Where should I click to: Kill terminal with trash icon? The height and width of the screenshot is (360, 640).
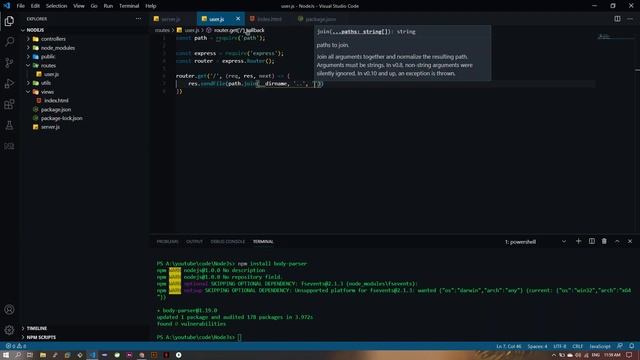[604, 241]
